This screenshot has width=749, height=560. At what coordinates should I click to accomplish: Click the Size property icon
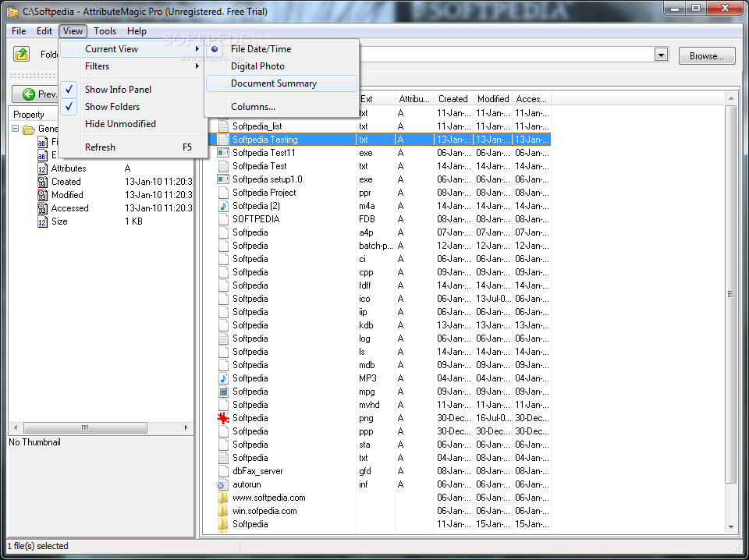tap(42, 222)
